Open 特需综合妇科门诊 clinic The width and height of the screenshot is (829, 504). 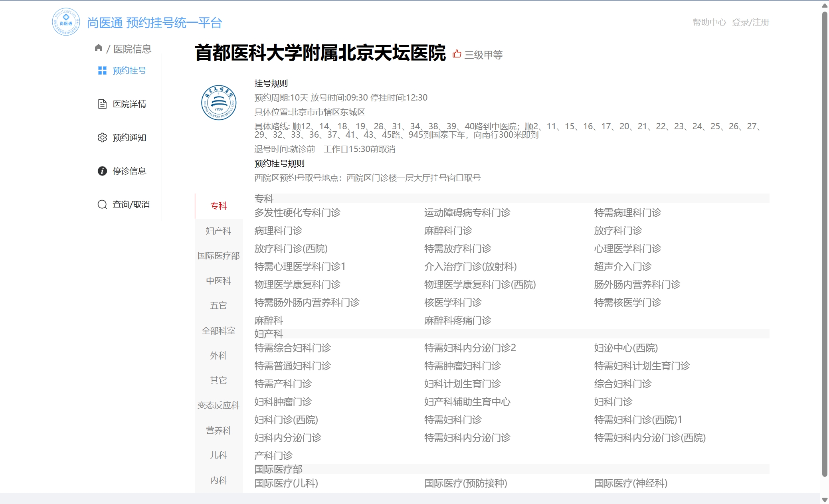click(x=293, y=348)
